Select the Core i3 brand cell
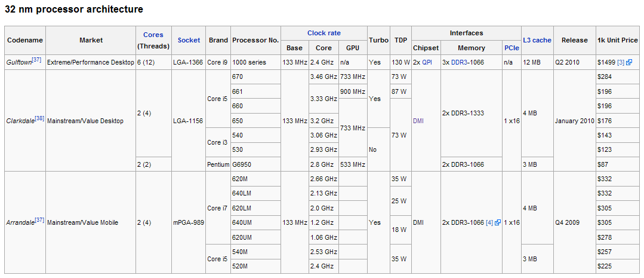Screen dimensions: 644x278 click(x=218, y=142)
